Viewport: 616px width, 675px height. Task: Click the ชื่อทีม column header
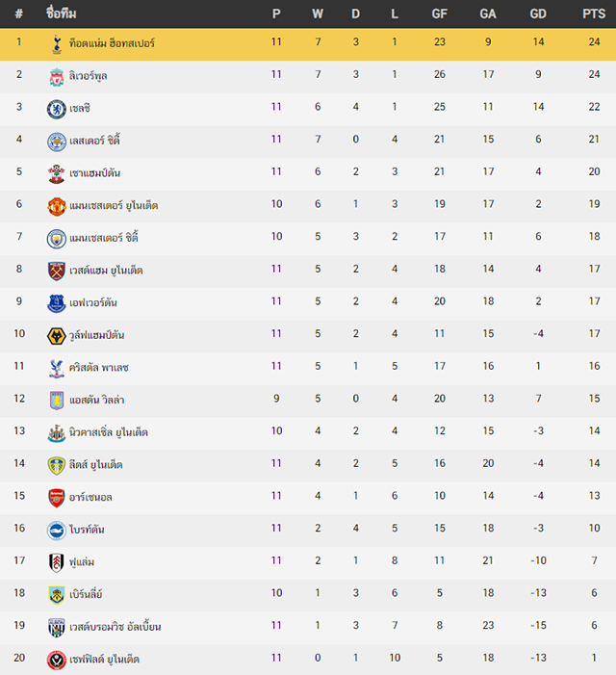(61, 13)
